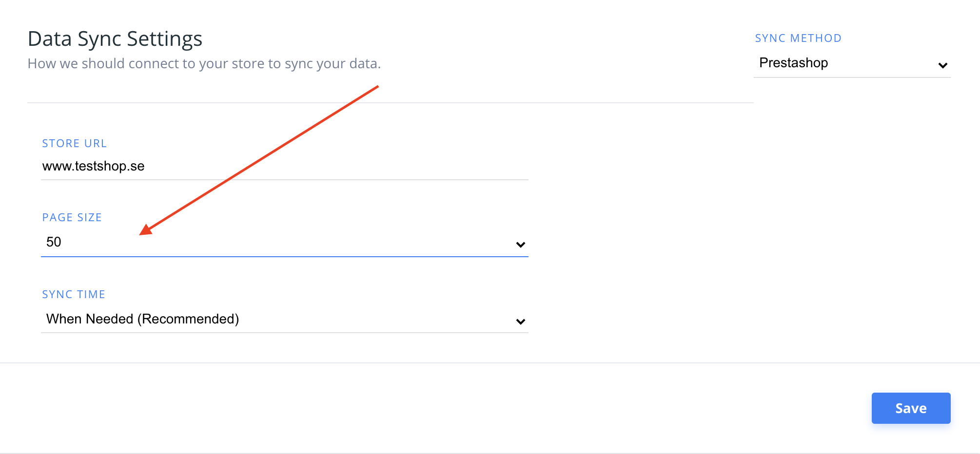Click the red annotation arrow head

(x=146, y=229)
